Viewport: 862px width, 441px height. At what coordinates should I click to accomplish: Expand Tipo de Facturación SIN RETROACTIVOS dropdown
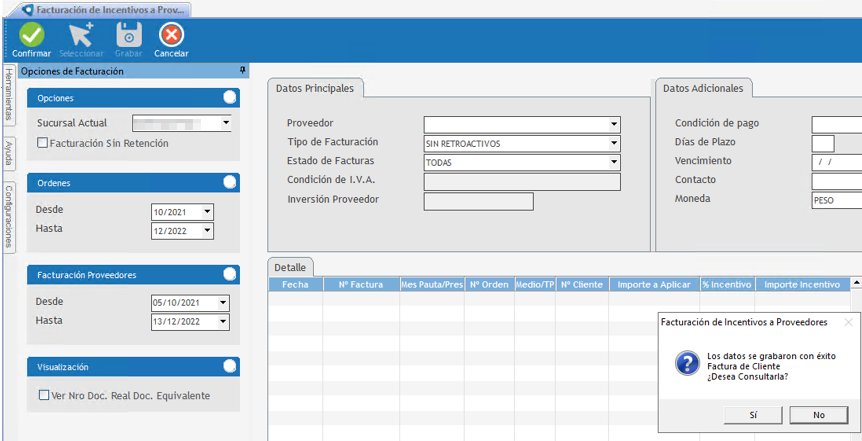click(614, 144)
